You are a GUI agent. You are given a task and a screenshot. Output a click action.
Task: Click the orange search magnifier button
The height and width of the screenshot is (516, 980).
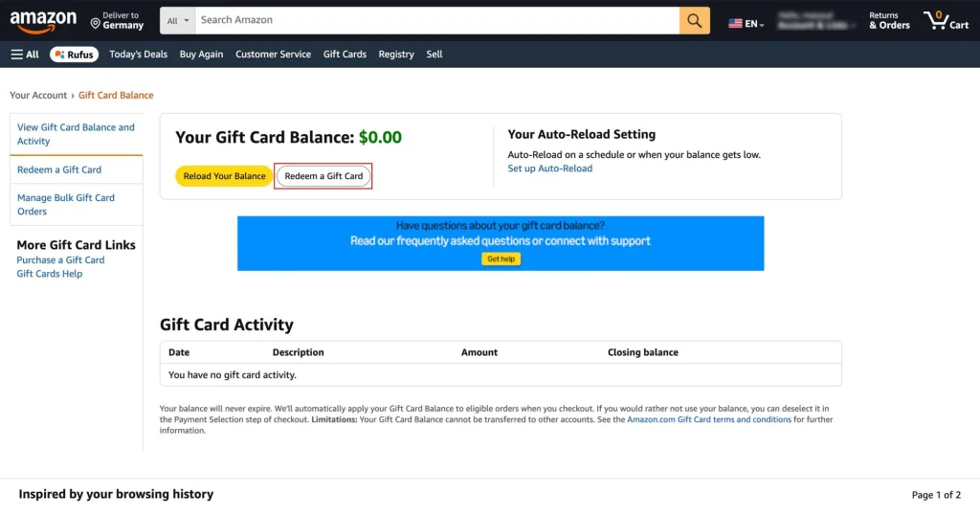(x=695, y=21)
